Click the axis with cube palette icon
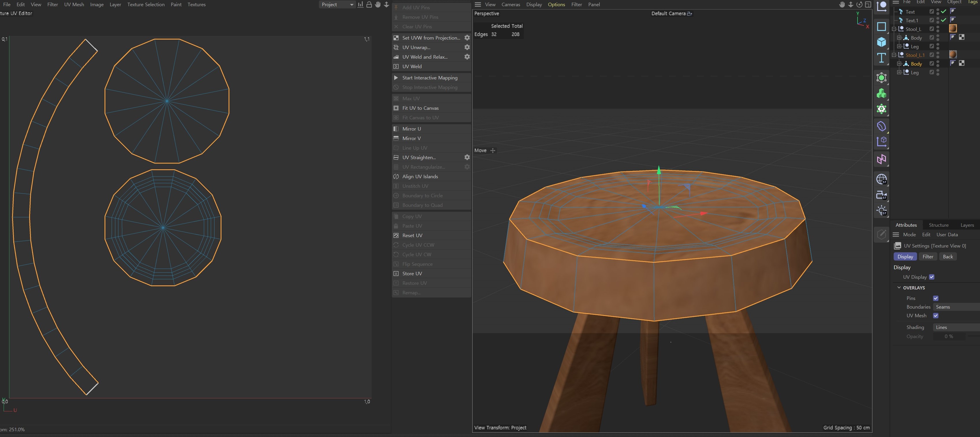The image size is (980, 437). click(x=881, y=142)
